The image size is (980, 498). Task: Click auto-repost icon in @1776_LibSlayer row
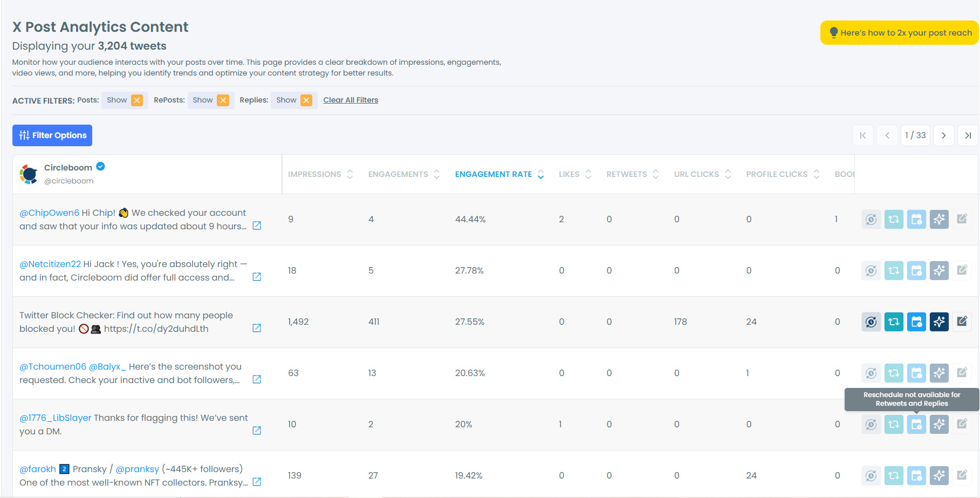coord(871,424)
